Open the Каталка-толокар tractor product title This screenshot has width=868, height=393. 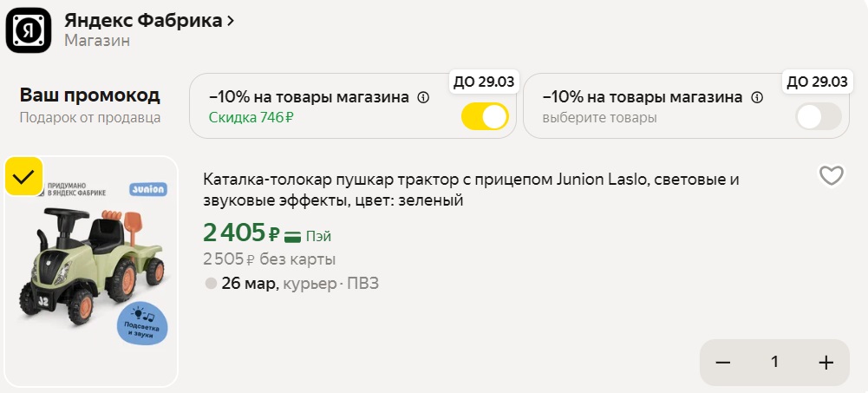pyautogui.click(x=471, y=190)
